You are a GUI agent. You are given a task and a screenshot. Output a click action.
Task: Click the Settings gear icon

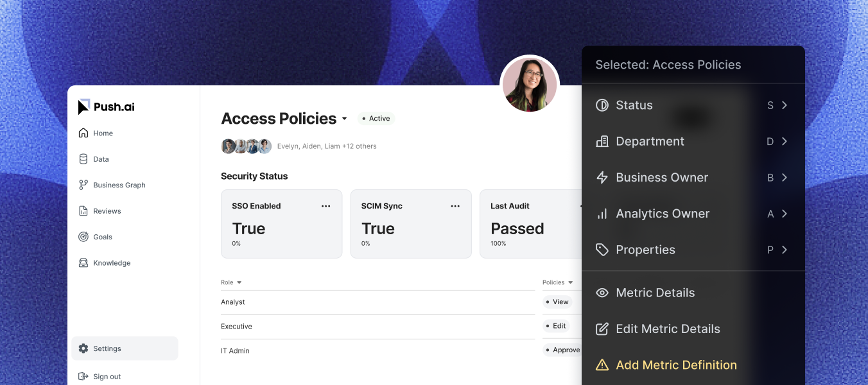83,348
